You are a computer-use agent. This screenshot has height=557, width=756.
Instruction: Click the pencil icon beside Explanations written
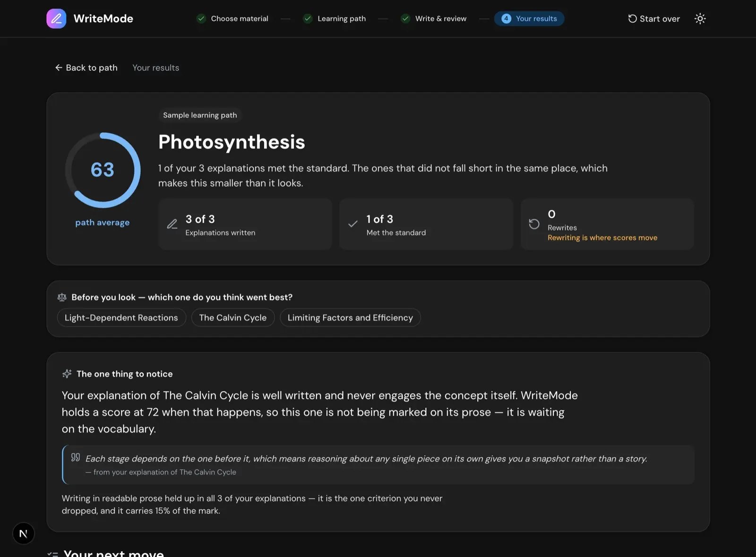point(172,224)
